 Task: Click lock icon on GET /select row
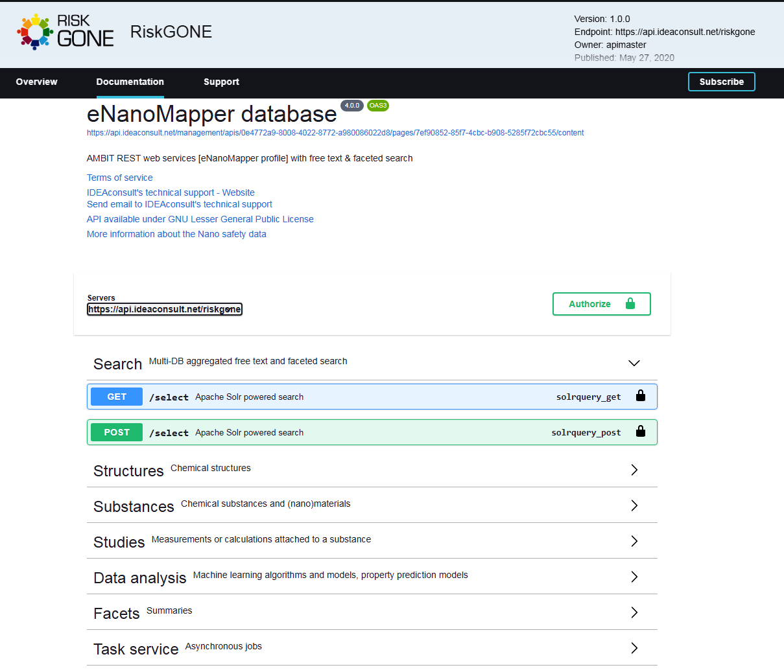640,396
